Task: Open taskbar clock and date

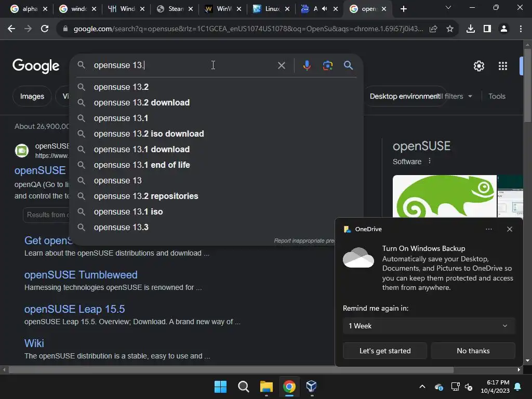Action: coord(495,387)
